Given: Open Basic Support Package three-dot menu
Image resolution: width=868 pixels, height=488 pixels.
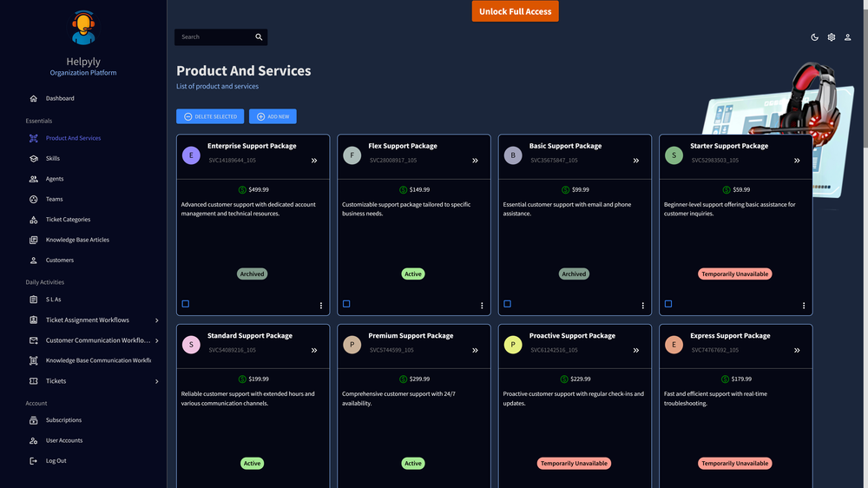Looking at the screenshot, I should [x=642, y=306].
